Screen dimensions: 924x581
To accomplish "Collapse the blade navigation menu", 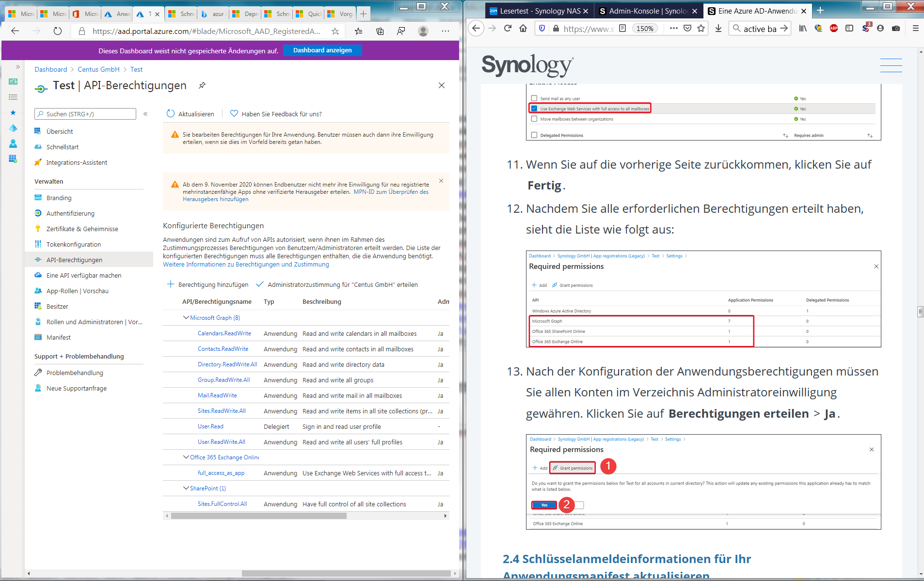I will click(x=145, y=114).
